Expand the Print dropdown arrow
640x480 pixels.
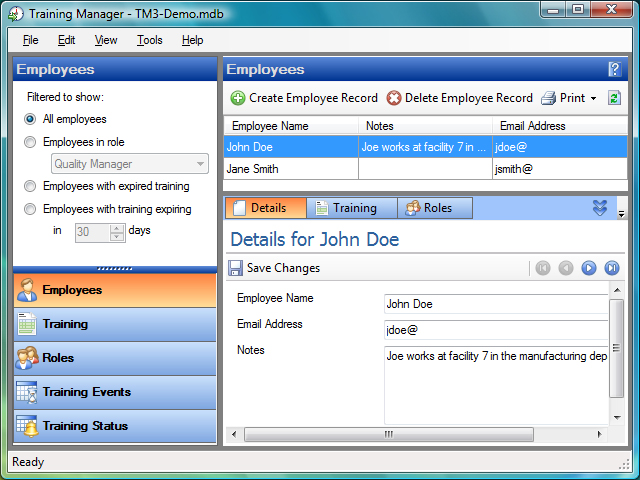[x=593, y=99]
